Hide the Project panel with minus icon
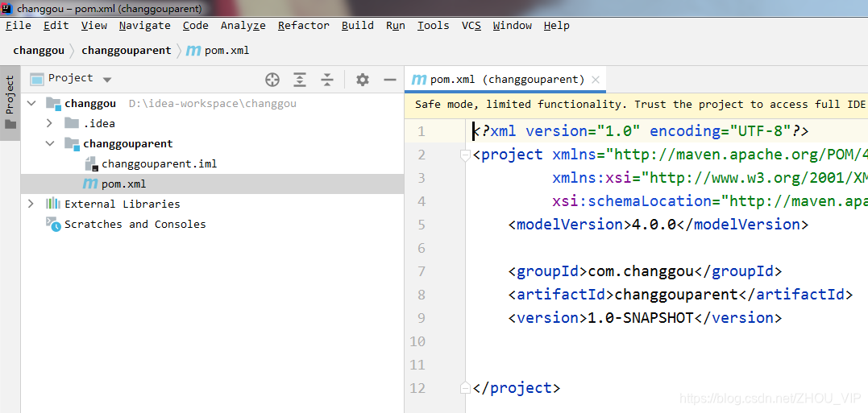The height and width of the screenshot is (413, 868). click(390, 80)
